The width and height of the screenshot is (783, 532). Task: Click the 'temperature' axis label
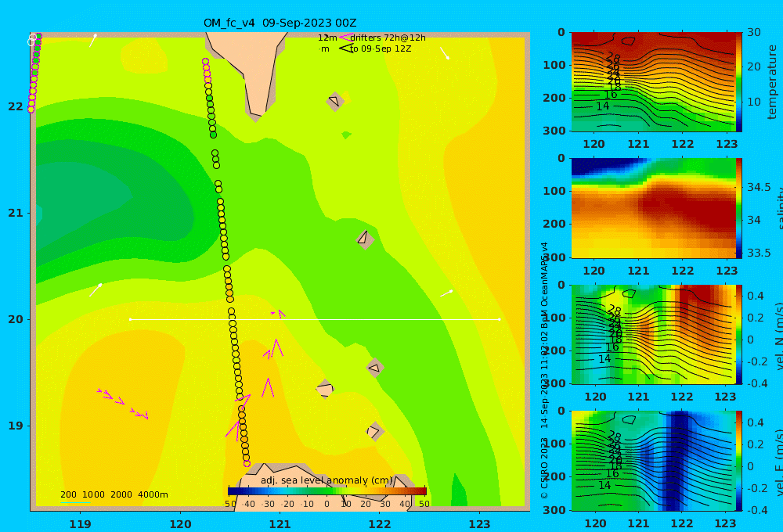[772, 82]
